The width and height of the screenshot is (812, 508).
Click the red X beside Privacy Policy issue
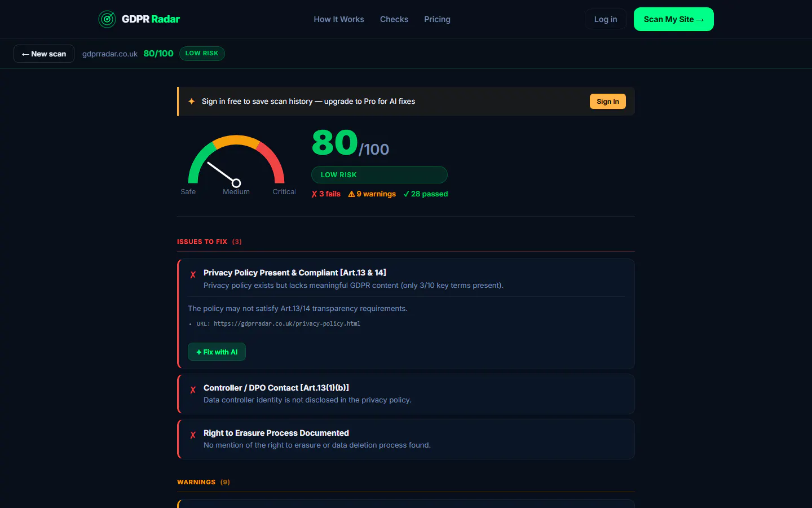coord(193,275)
